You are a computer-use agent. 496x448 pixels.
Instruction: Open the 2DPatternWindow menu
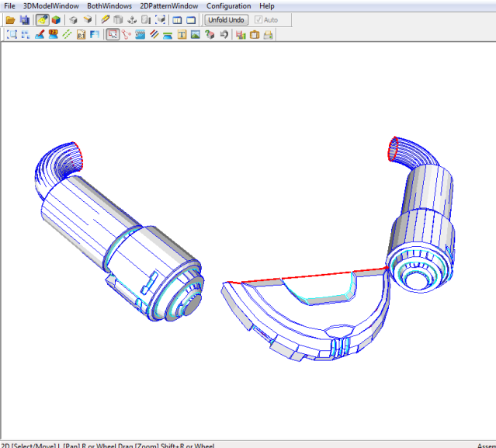click(168, 5)
